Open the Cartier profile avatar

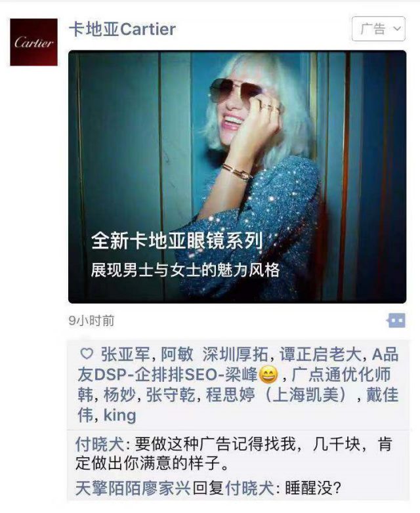tap(33, 42)
